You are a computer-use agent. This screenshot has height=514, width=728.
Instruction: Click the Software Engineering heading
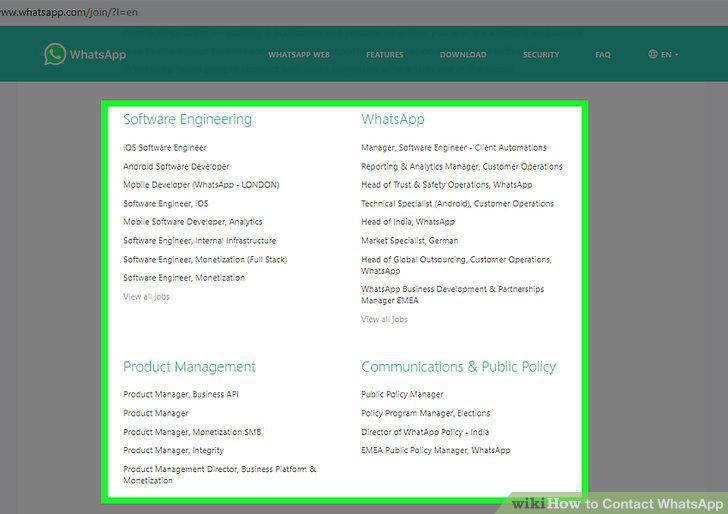[187, 119]
